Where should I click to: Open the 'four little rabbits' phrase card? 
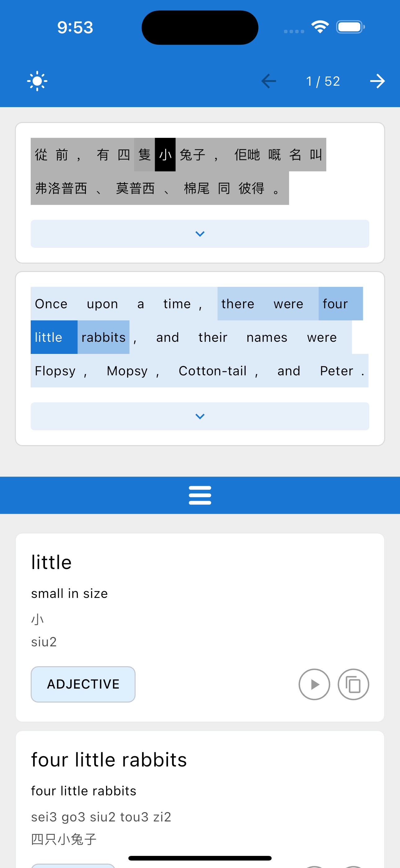click(200, 799)
